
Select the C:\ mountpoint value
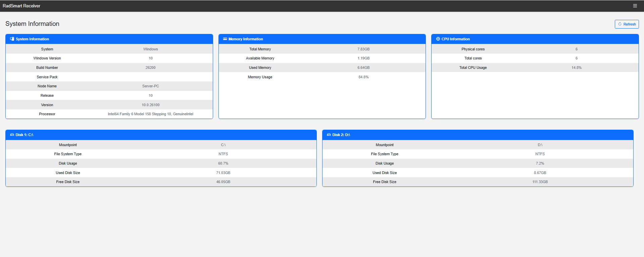pyautogui.click(x=223, y=145)
